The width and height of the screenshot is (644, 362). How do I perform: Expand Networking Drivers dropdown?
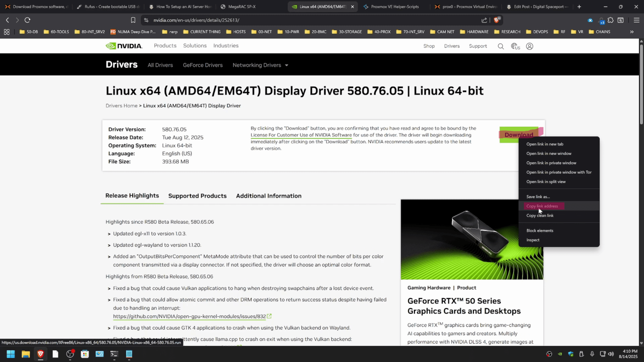(260, 65)
